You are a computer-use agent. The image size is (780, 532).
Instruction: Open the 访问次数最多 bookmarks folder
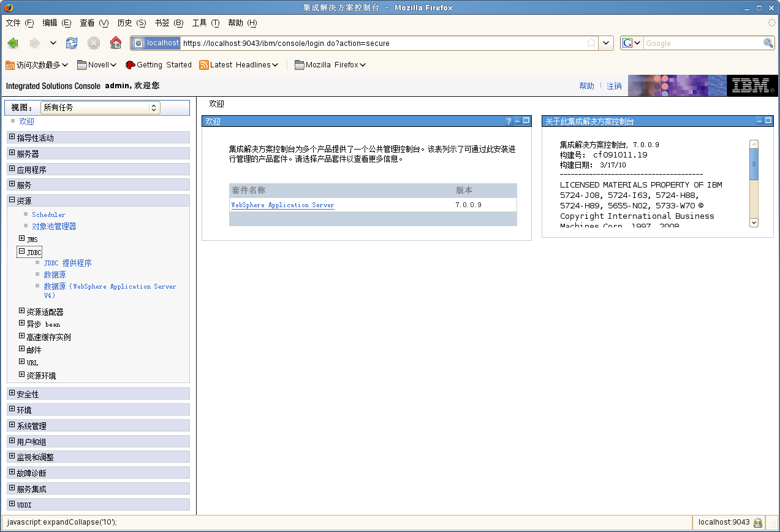tap(37, 65)
